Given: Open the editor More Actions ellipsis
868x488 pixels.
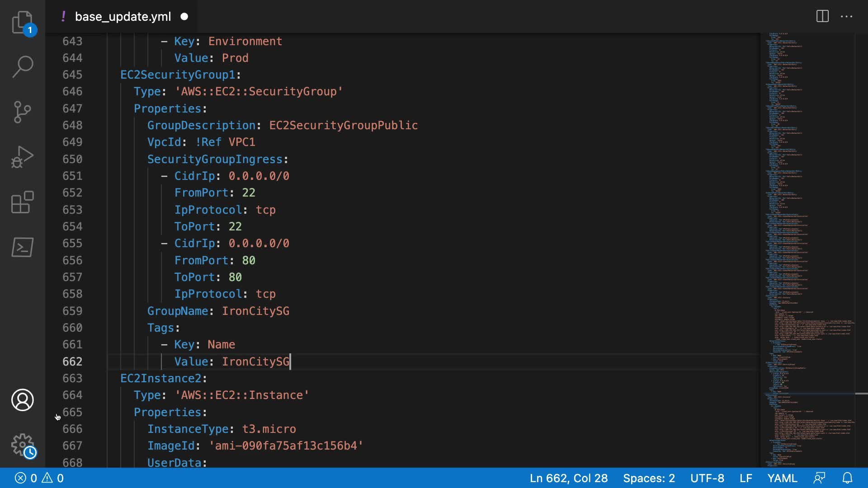Looking at the screenshot, I should tap(846, 17).
